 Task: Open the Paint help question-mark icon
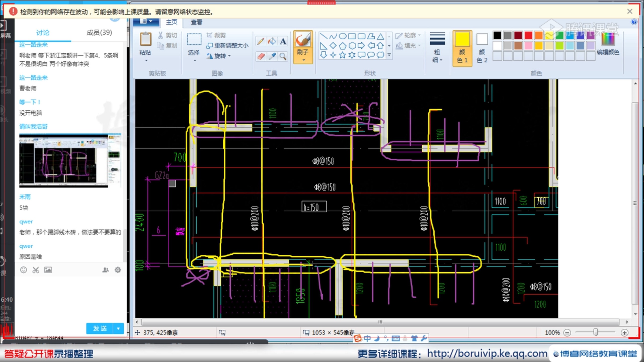(x=634, y=22)
